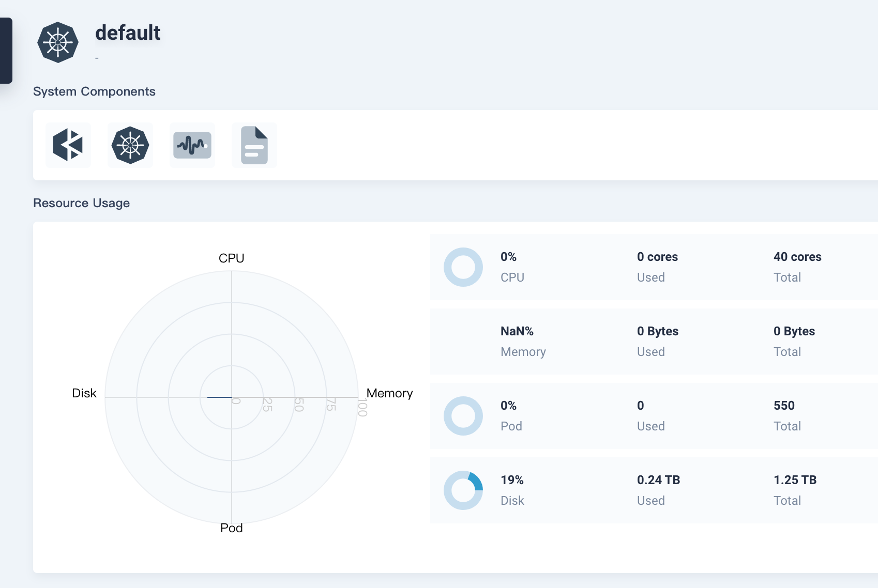Click the Memory axis label on the radar chart
This screenshot has height=588, width=878.
click(x=390, y=393)
